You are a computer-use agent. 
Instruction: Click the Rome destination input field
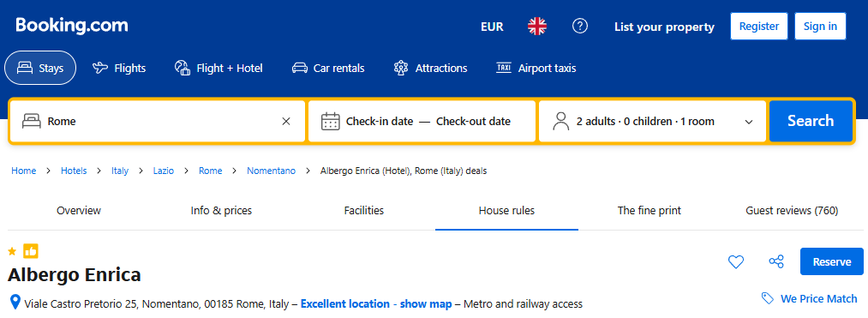(158, 122)
